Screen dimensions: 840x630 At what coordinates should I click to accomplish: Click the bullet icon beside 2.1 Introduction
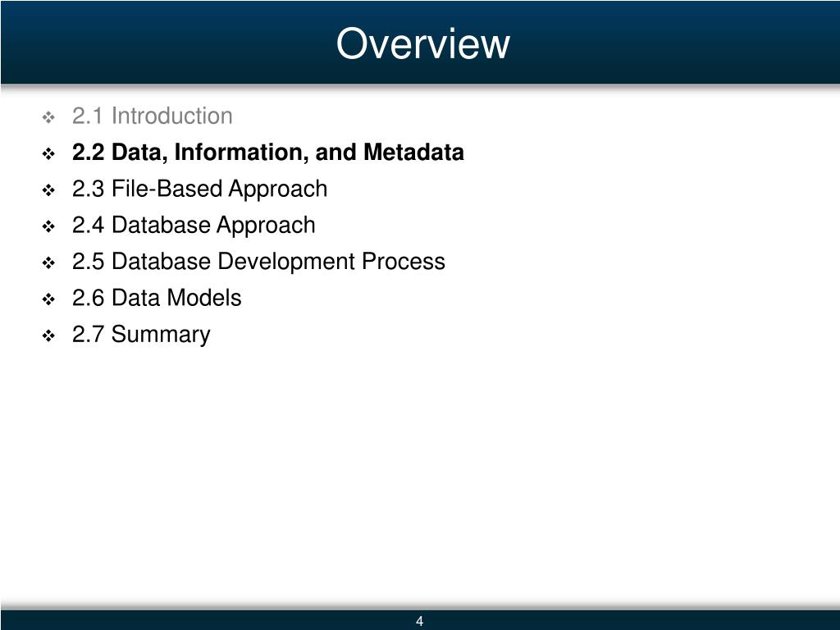coord(48,117)
